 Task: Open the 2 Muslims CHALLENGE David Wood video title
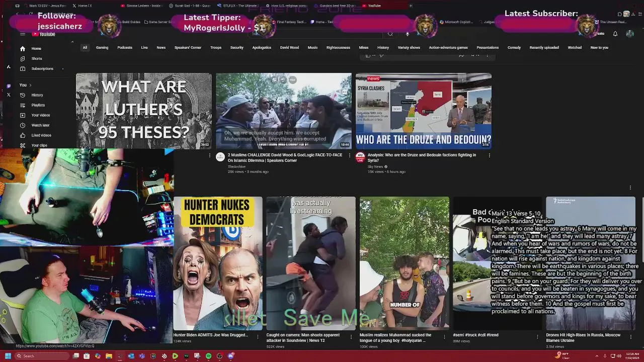285,157
